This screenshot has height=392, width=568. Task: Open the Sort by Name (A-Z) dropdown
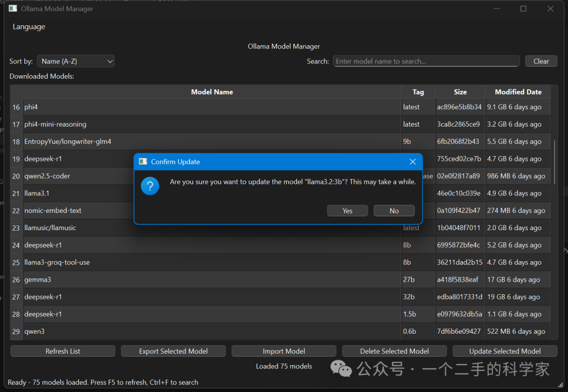click(76, 61)
